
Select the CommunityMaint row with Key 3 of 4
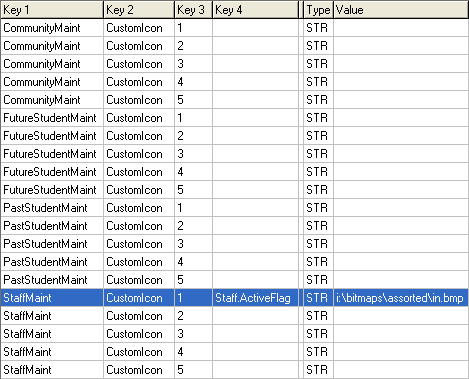pyautogui.click(x=234, y=82)
